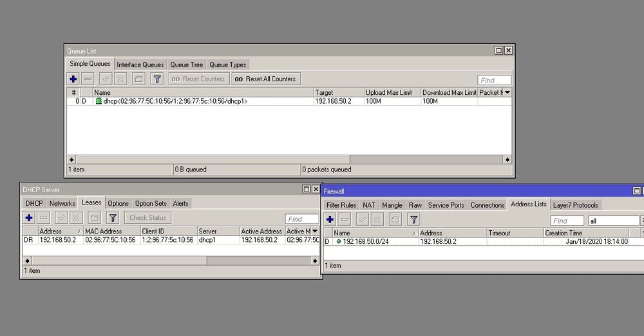Click the comment icon in Queue List toolbar
Image resolution: width=644 pixels, height=336 pixels.
[138, 79]
